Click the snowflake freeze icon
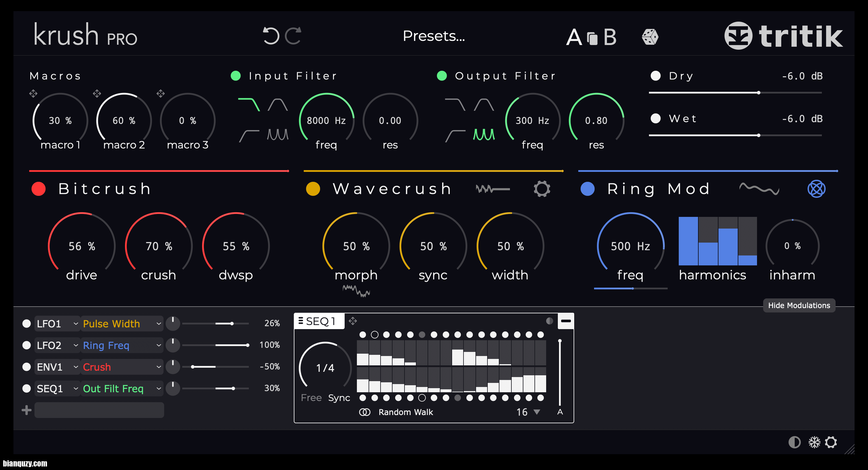This screenshot has height=470, width=868. pos(814,442)
